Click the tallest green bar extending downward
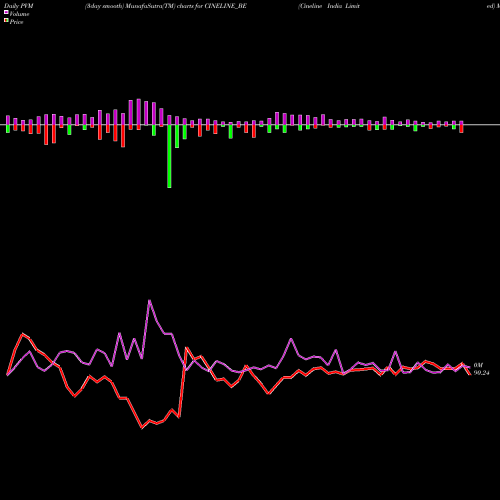Viewport: 500px width, 500px height. pos(169,156)
